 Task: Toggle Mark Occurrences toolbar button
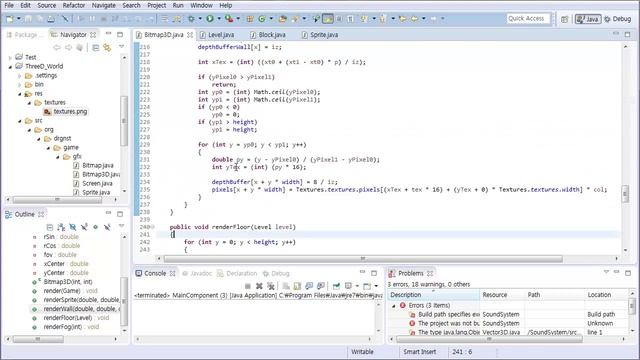328,19
